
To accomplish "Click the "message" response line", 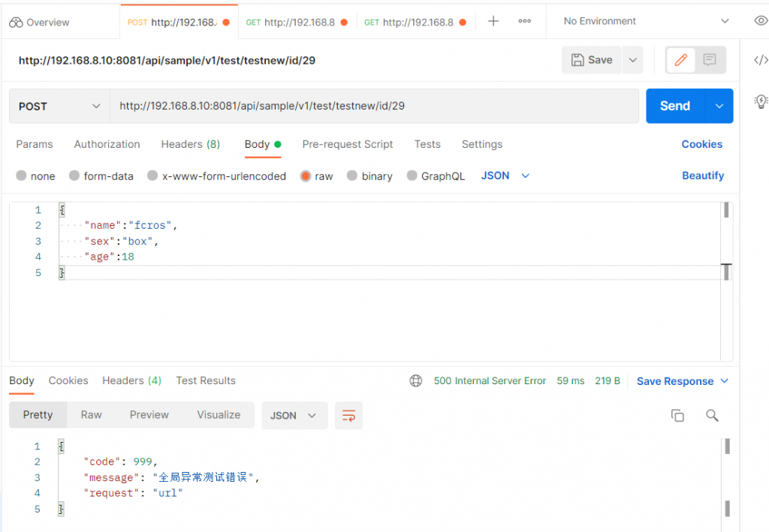I will [171, 477].
